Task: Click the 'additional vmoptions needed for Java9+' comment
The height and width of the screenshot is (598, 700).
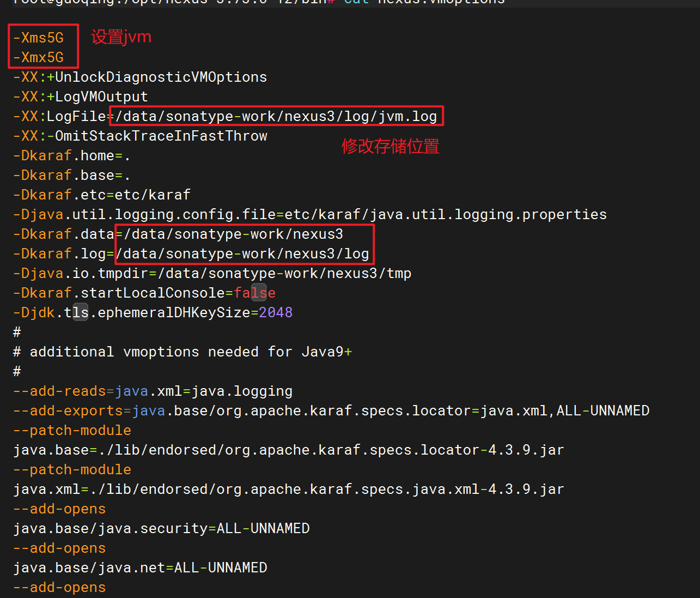Action: pos(182,352)
